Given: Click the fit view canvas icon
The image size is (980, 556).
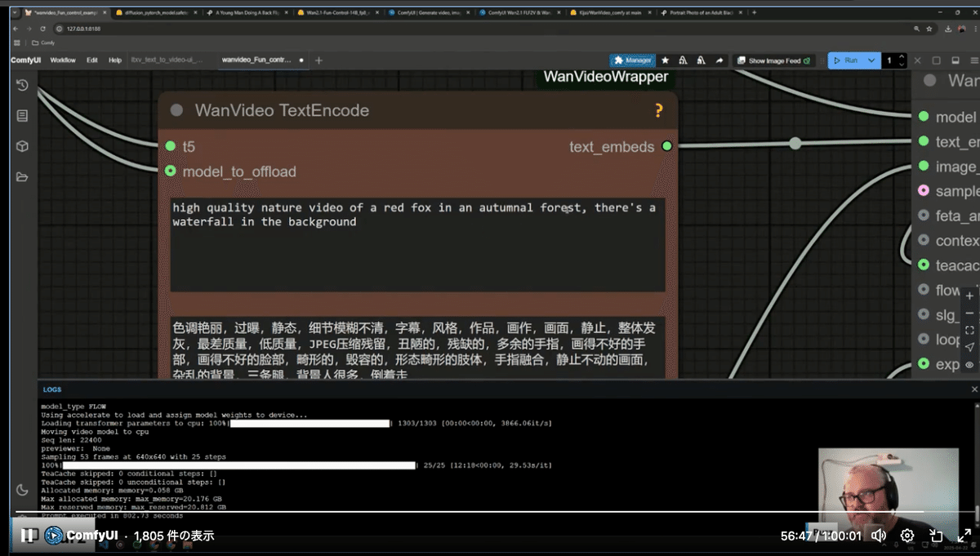Looking at the screenshot, I should point(969,330).
